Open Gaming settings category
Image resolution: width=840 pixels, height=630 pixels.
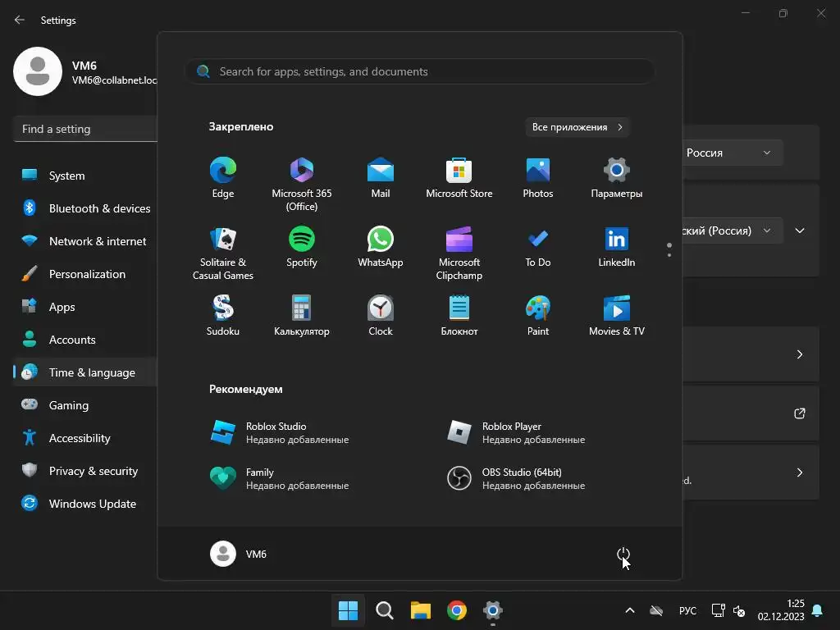(85, 405)
